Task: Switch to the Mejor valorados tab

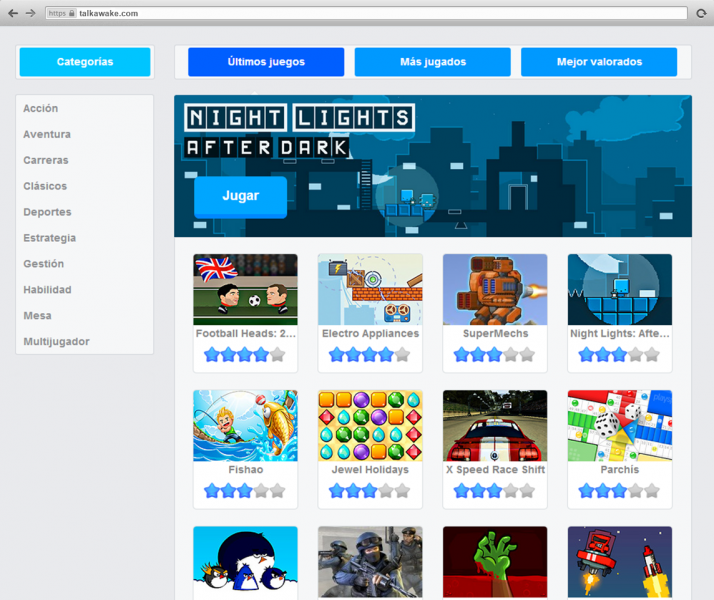Action: tap(599, 62)
